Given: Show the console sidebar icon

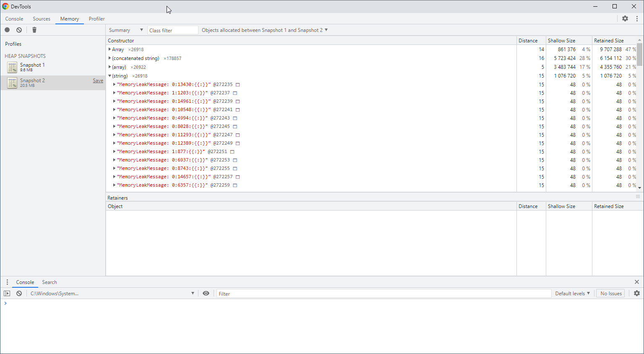Looking at the screenshot, I should (x=7, y=294).
